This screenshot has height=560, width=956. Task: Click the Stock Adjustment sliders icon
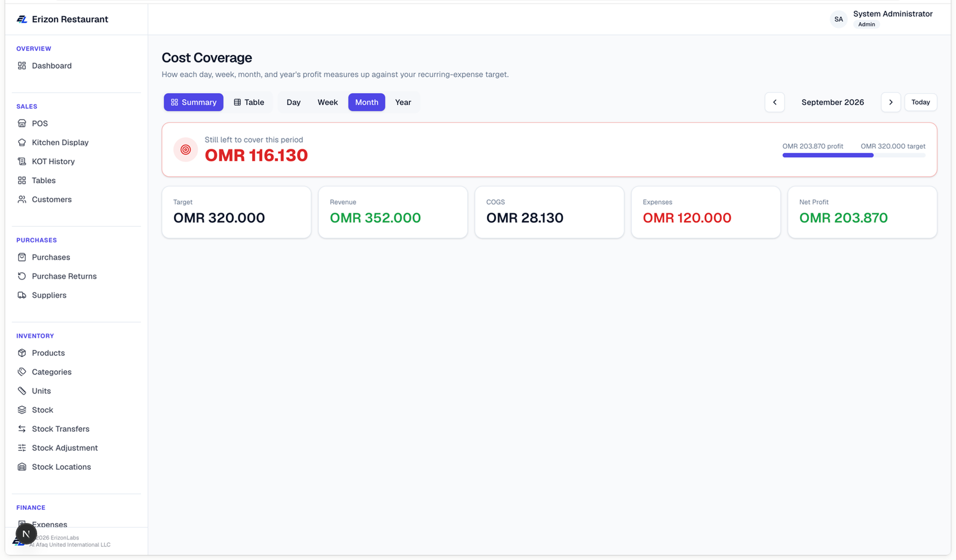tap(22, 448)
